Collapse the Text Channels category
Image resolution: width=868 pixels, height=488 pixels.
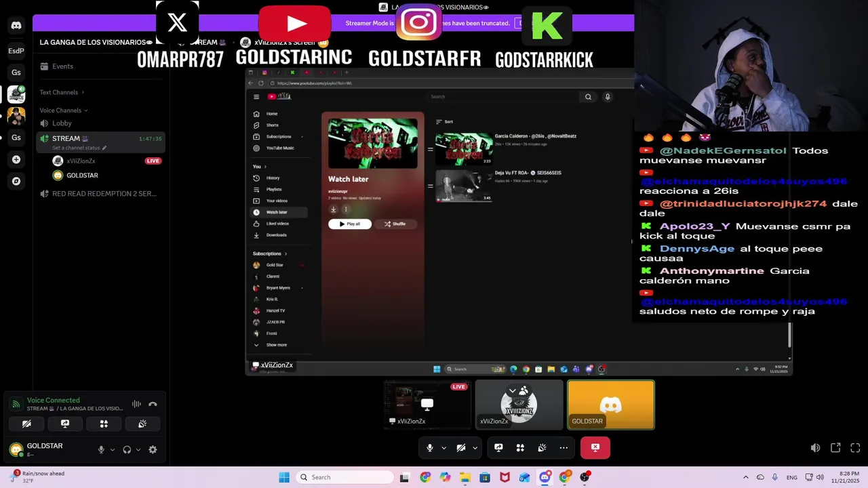pyautogui.click(x=62, y=92)
